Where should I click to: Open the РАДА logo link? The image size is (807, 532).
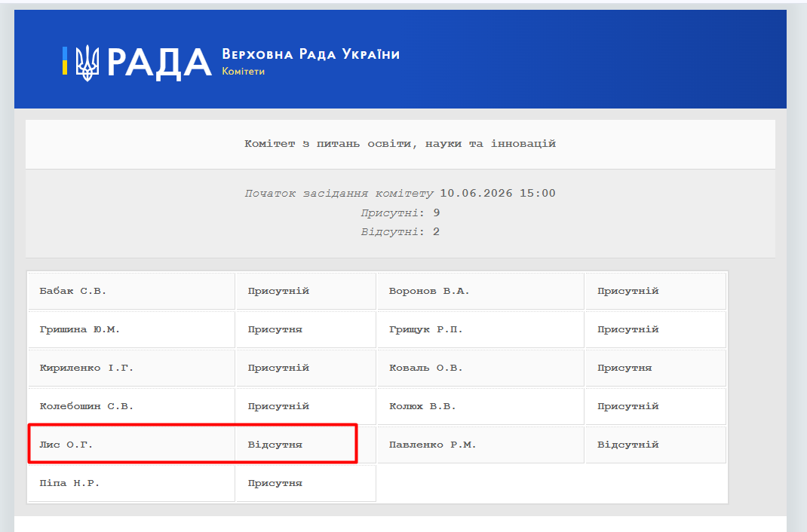(x=159, y=64)
